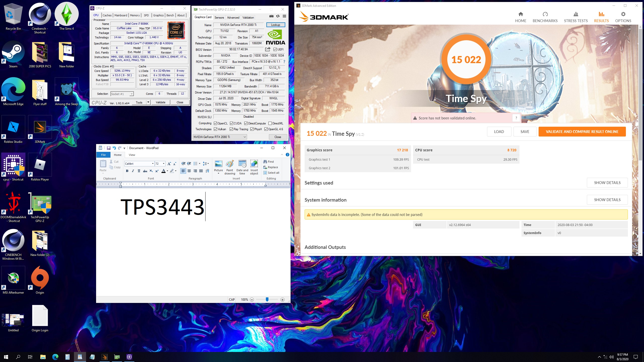Toggle Bold formatting in WordPad
The height and width of the screenshot is (362, 644).
[x=127, y=171]
